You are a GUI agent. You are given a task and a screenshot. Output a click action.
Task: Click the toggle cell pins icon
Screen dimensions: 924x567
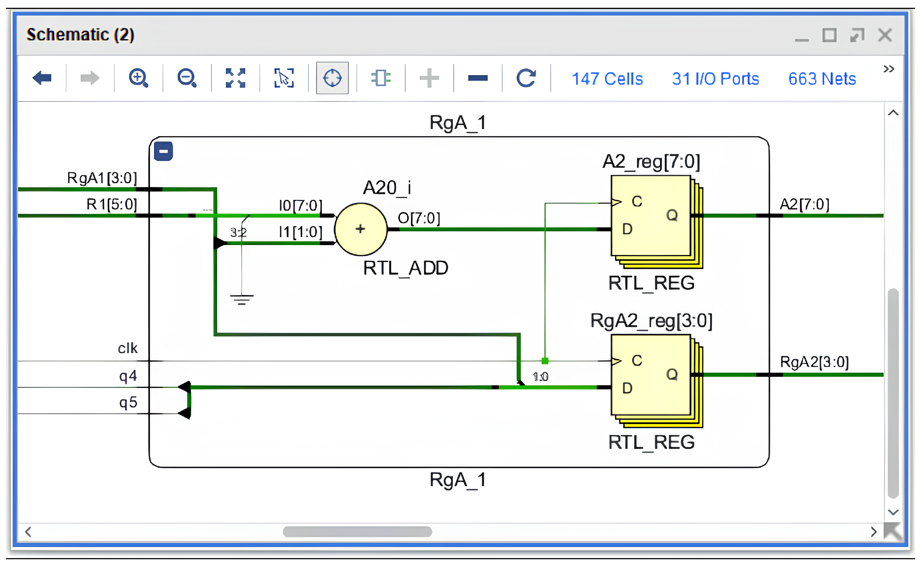tap(380, 78)
